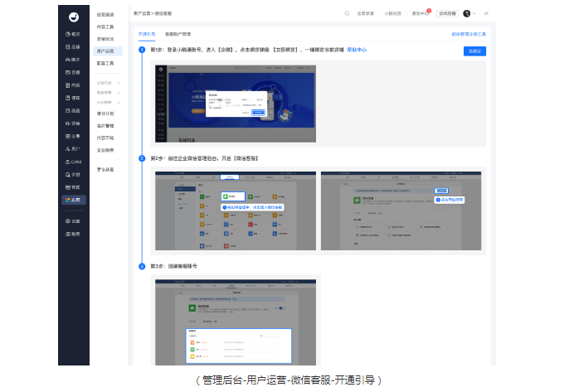The image size is (564, 392).
Task: Select 用户运营 in the secondary menu
Action: click(105, 51)
